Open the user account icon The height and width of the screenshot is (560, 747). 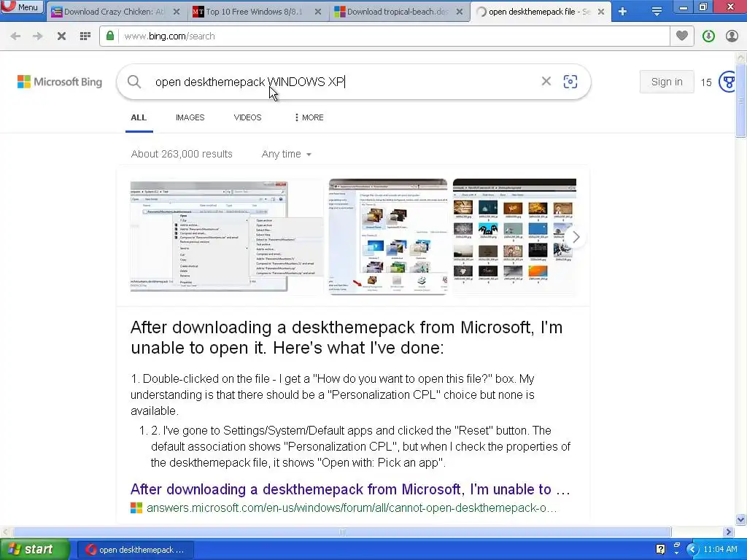pos(732,36)
